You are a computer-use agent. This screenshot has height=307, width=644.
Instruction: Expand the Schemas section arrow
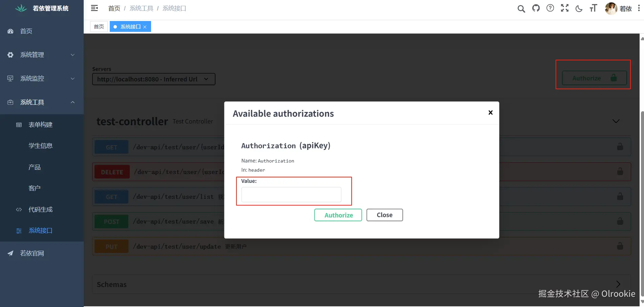point(618,284)
